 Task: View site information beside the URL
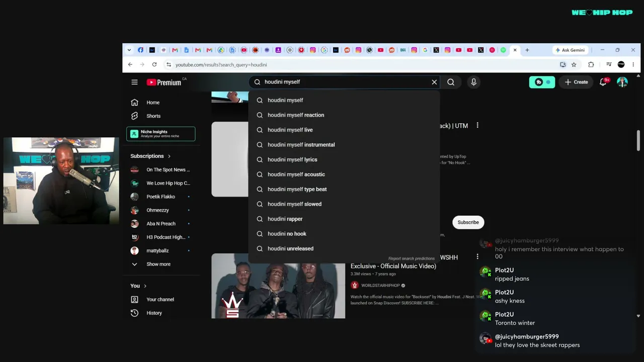(169, 64)
